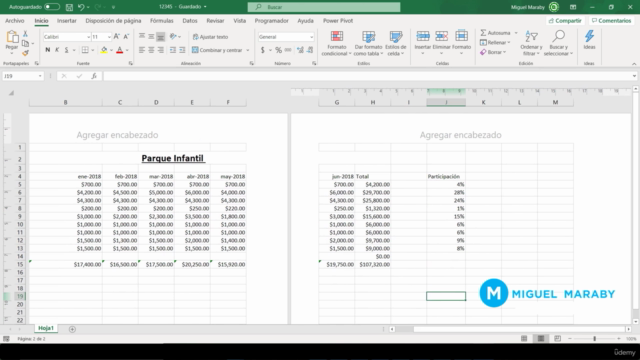This screenshot has height=360, width=640.
Task: Click the zoom slider handle
Action: pyautogui.click(x=594, y=339)
